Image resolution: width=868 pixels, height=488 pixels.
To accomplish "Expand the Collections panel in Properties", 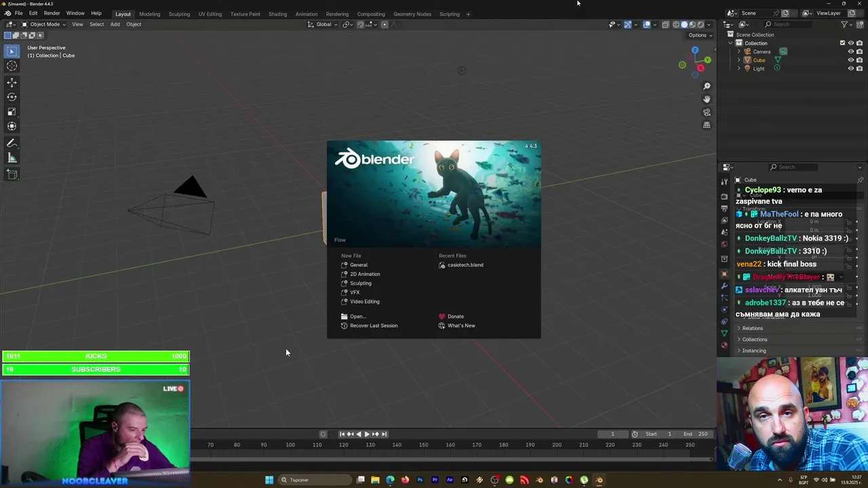I will tap(754, 340).
